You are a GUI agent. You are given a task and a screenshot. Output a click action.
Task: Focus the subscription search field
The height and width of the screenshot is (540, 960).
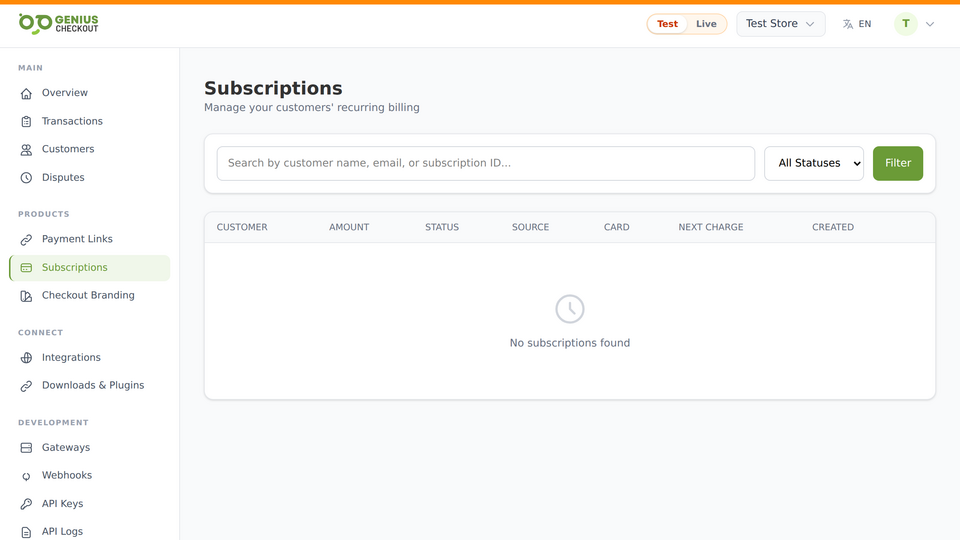pos(486,163)
